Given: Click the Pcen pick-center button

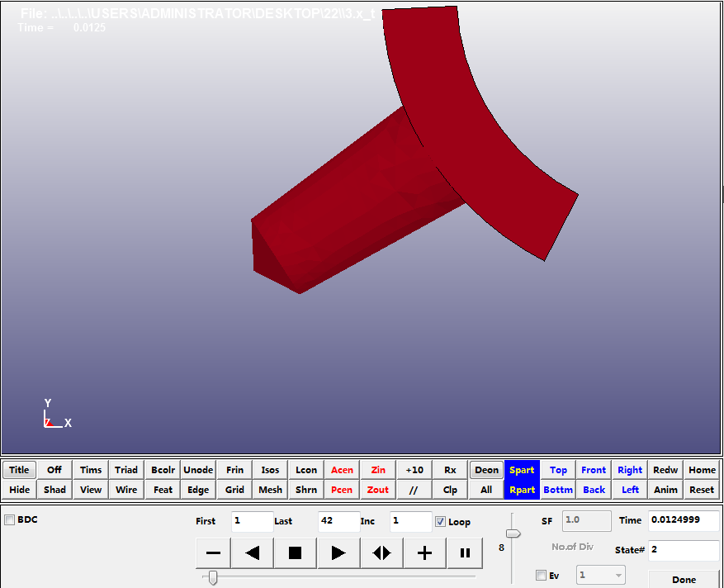Looking at the screenshot, I should click(x=342, y=490).
